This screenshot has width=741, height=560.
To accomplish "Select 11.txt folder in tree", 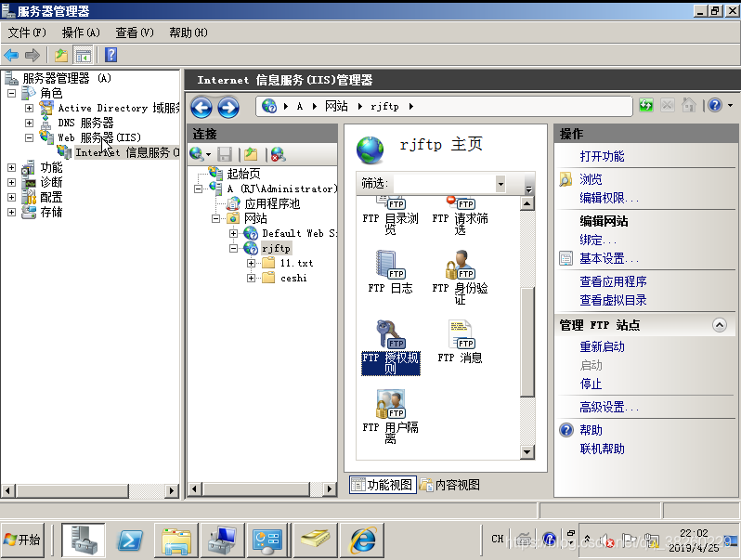I will pyautogui.click(x=296, y=263).
